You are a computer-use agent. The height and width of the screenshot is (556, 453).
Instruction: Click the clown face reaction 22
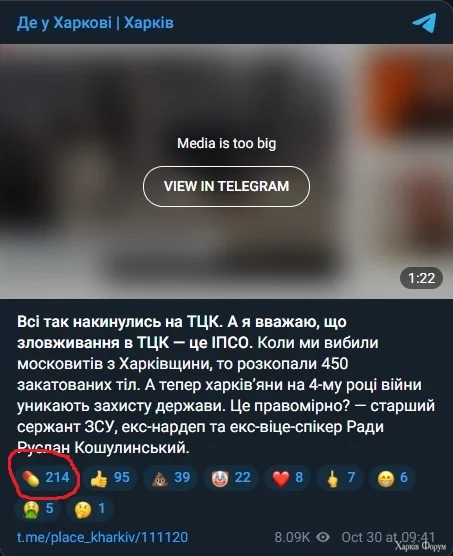click(x=231, y=478)
